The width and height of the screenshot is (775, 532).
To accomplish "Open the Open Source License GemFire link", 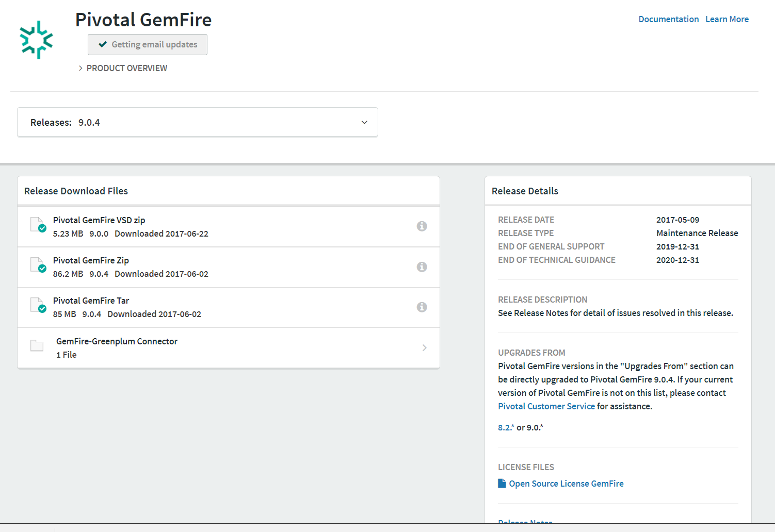I will tap(566, 484).
